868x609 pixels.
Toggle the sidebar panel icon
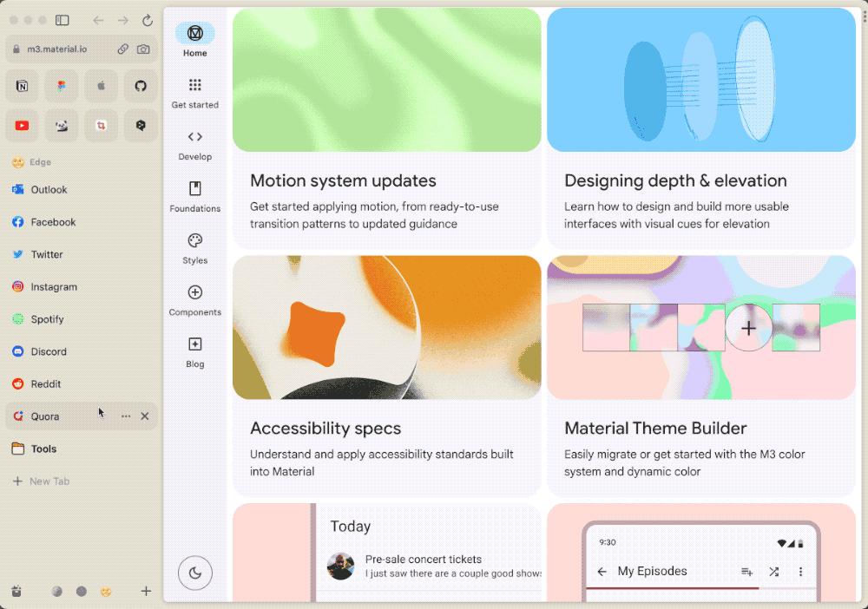(62, 21)
